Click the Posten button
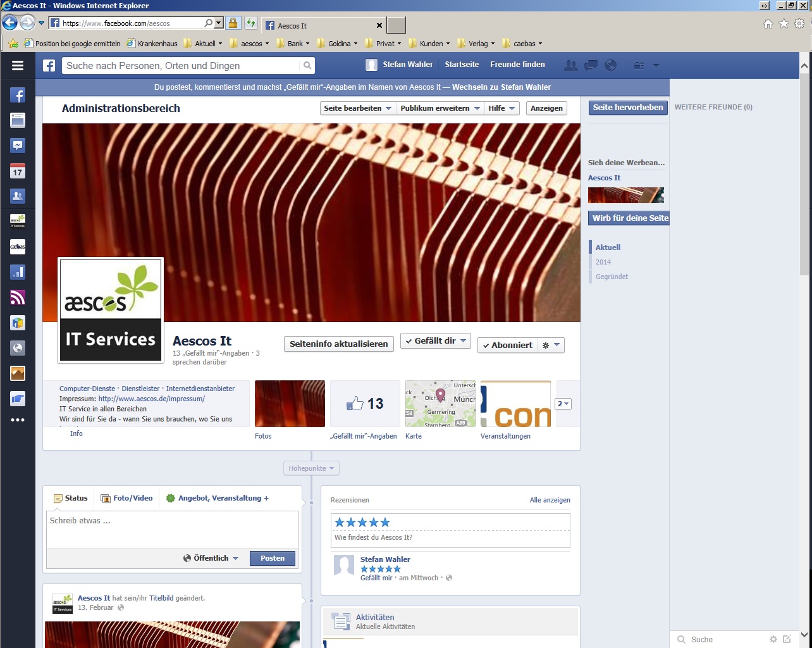Screen dimensions: 812x648 [273, 558]
